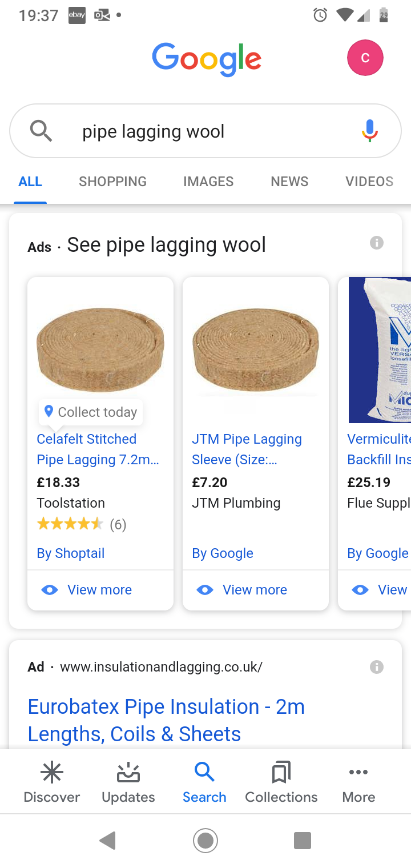Switch to the Images tab
Viewport: 411px width, 868px height.
pyautogui.click(x=208, y=182)
